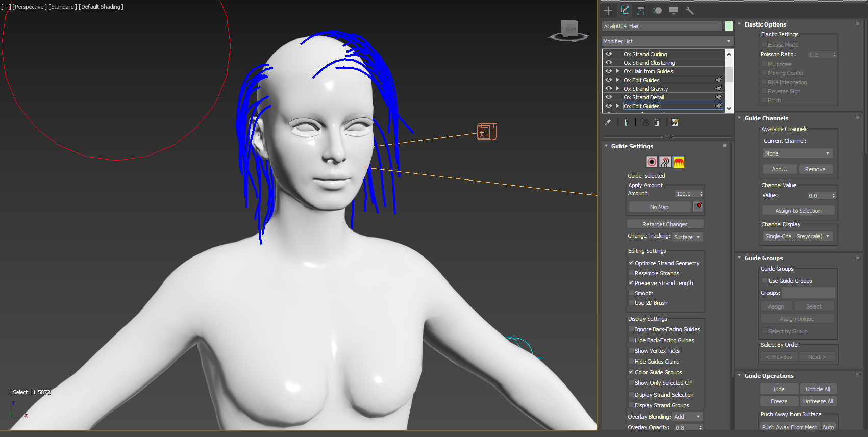
Task: Open the Create command panel tab
Action: point(608,11)
